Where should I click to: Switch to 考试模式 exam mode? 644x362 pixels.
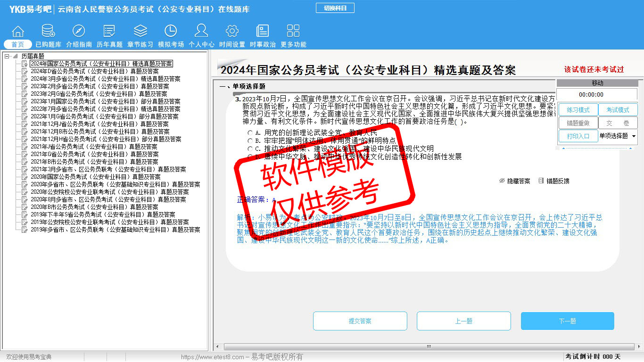pyautogui.click(x=618, y=110)
